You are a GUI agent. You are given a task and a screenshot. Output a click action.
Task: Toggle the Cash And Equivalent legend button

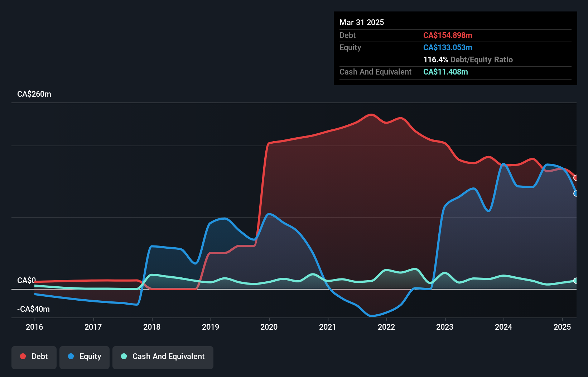coord(163,357)
